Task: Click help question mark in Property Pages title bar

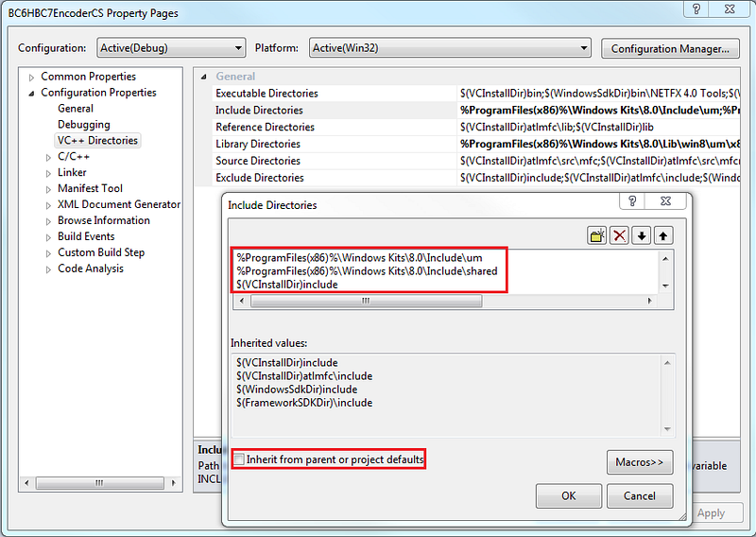Action: 696,9
